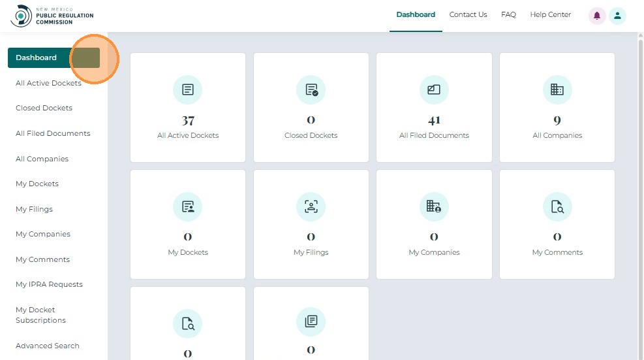
Task: Open All Filed Documents in sidebar
Action: point(53,133)
